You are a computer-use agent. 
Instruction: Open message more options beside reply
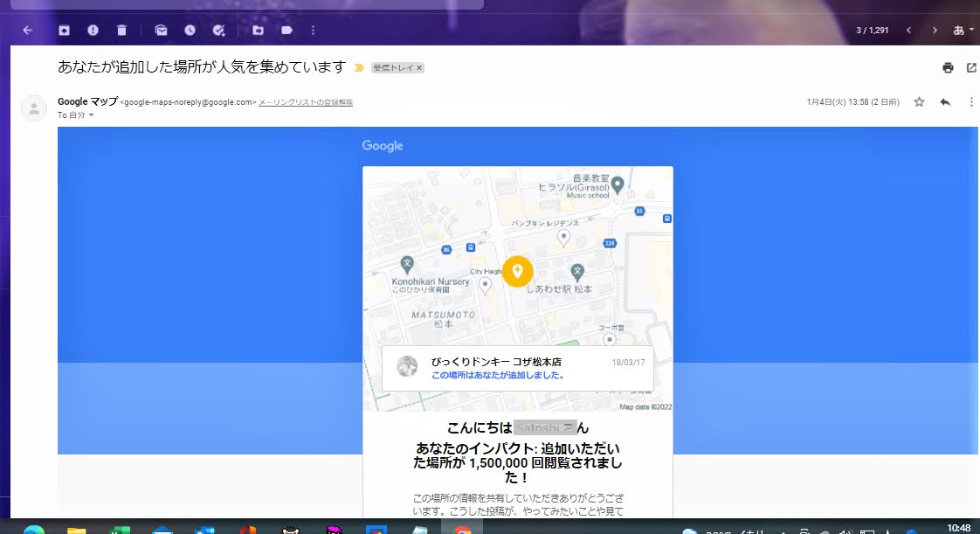point(971,102)
